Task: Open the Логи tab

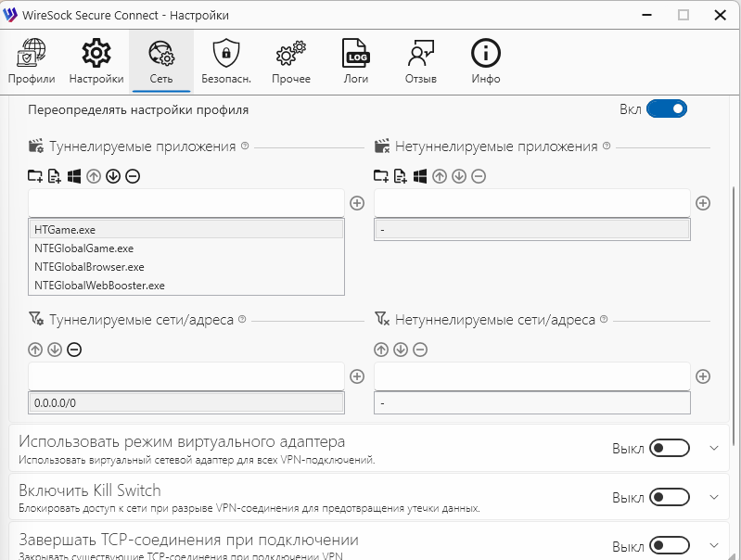Action: click(x=356, y=62)
